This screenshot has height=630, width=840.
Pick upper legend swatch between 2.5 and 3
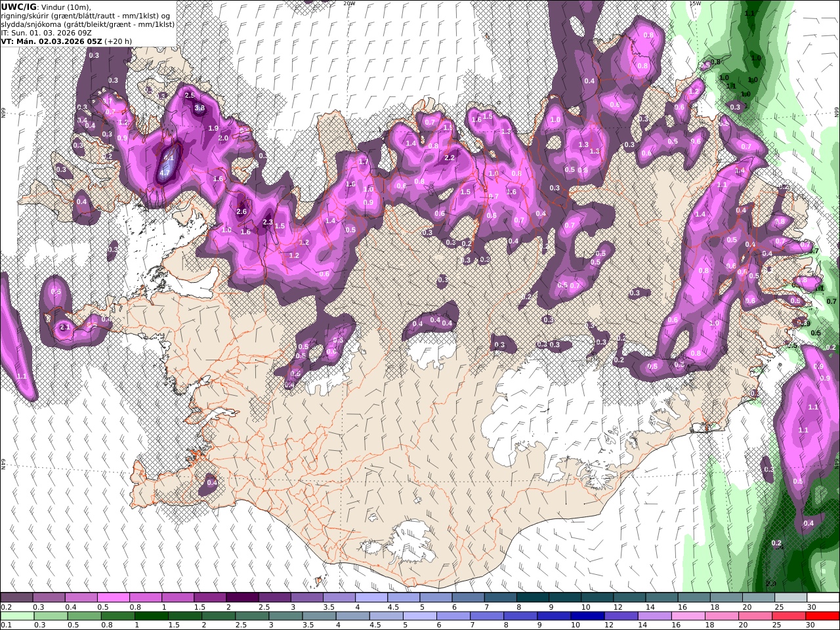(x=274, y=598)
